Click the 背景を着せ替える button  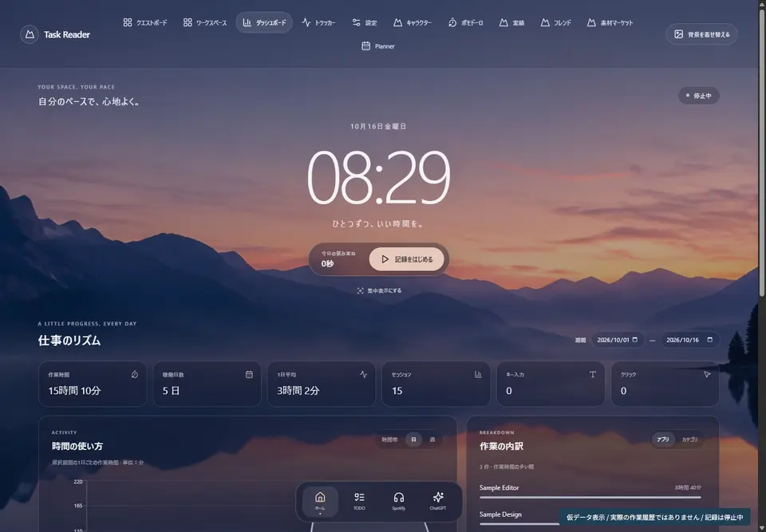click(x=701, y=34)
